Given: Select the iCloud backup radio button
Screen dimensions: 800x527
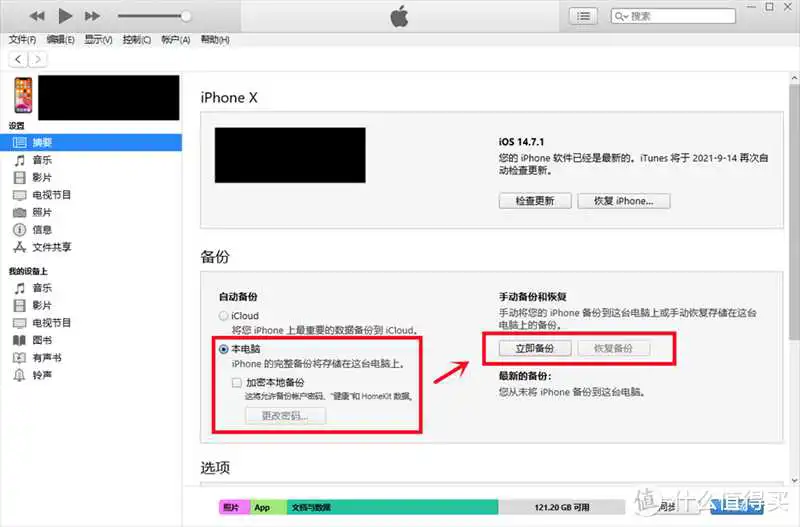Looking at the screenshot, I should (x=223, y=316).
